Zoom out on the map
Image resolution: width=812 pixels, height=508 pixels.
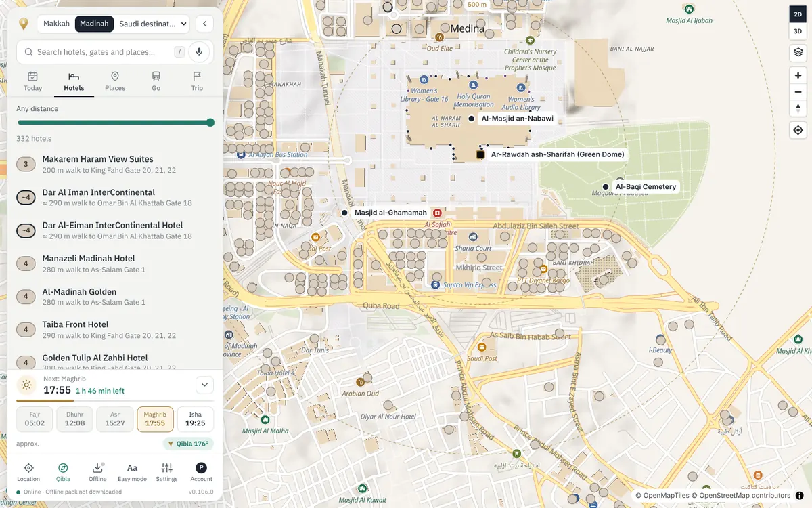click(x=798, y=92)
